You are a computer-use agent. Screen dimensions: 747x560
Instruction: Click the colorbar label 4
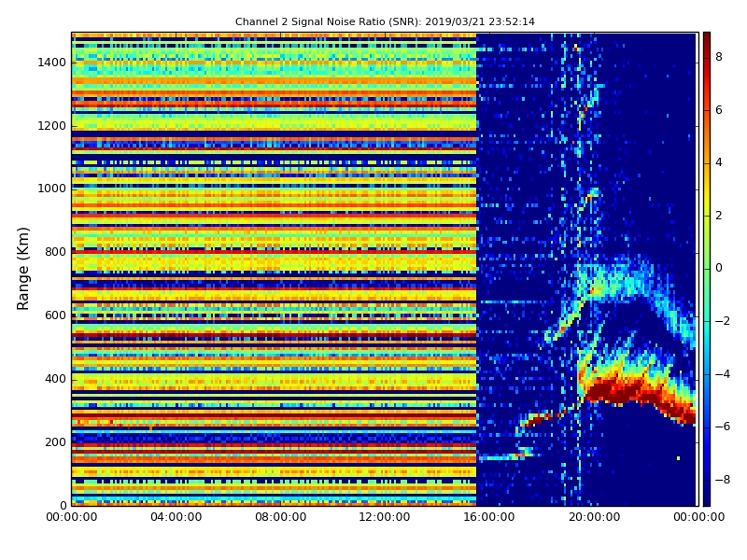tap(719, 162)
